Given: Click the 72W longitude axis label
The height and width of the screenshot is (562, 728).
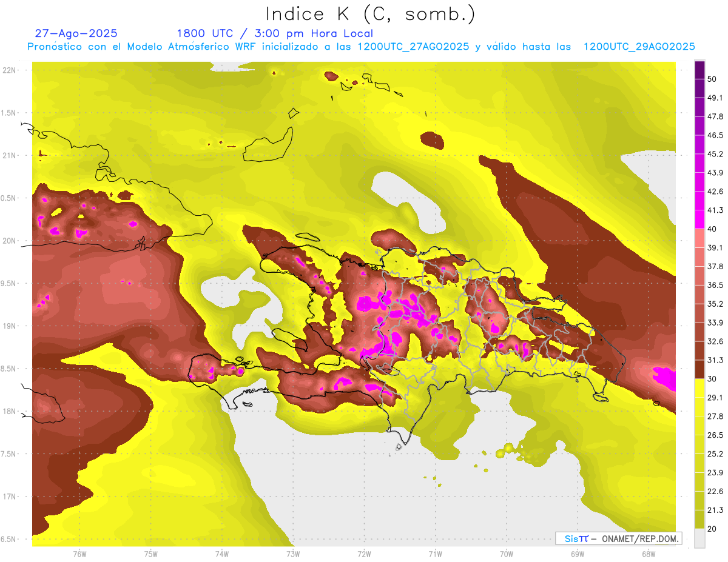Looking at the screenshot, I should tap(364, 554).
